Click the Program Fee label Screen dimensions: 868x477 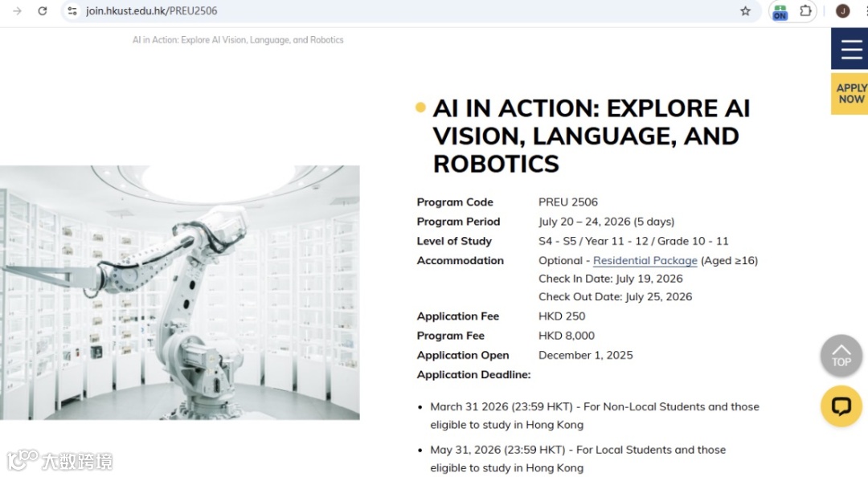tap(450, 336)
